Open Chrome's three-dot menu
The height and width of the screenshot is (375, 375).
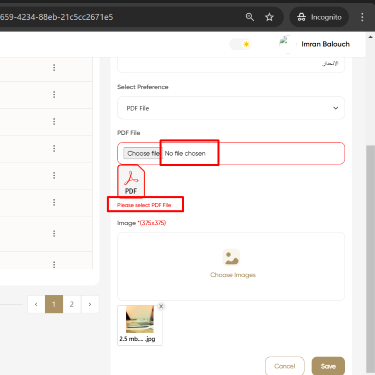[362, 17]
